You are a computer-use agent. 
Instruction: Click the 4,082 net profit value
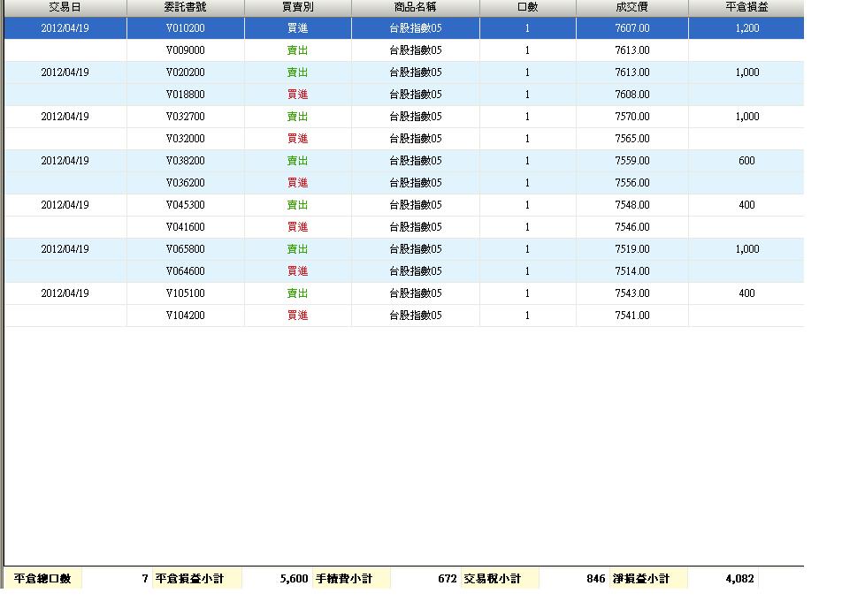point(739,579)
